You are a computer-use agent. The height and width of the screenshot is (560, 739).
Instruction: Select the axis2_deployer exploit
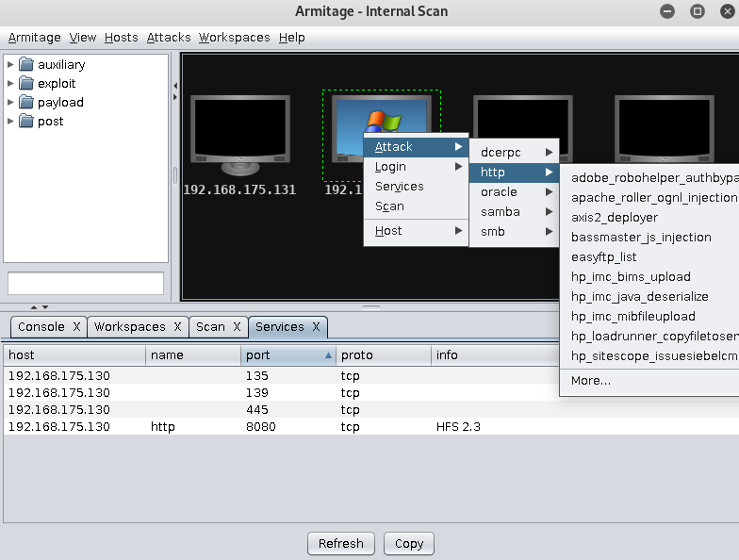(649, 217)
